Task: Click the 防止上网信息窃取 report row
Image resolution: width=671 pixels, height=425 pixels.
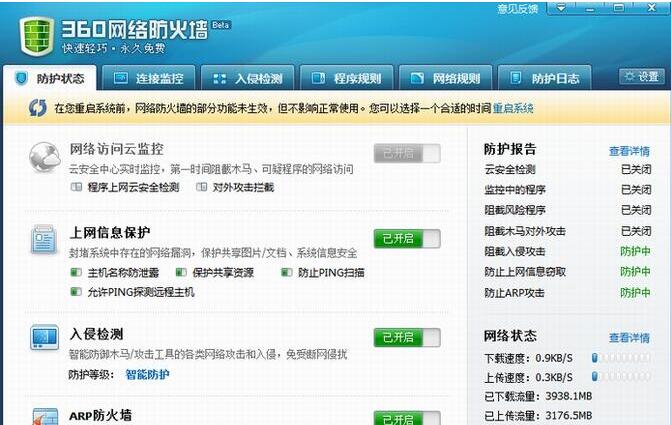Action: coord(567,272)
